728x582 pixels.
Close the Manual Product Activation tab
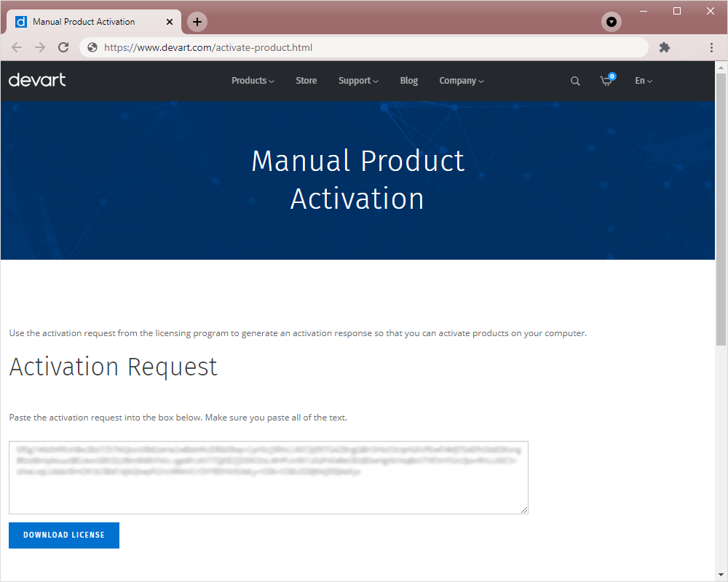coord(170,22)
